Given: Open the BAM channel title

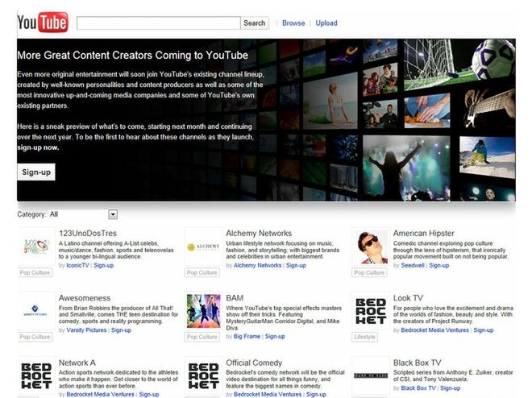Looking at the screenshot, I should 235,298.
